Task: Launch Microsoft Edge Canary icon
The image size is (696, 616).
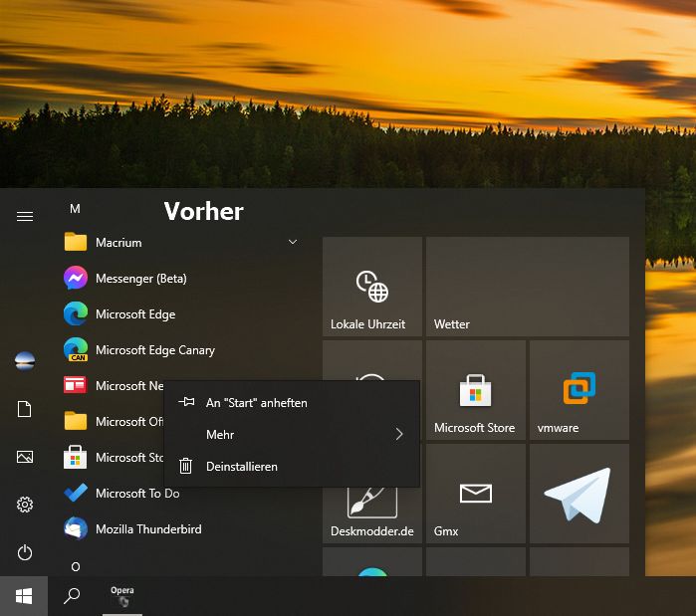Action: click(75, 350)
